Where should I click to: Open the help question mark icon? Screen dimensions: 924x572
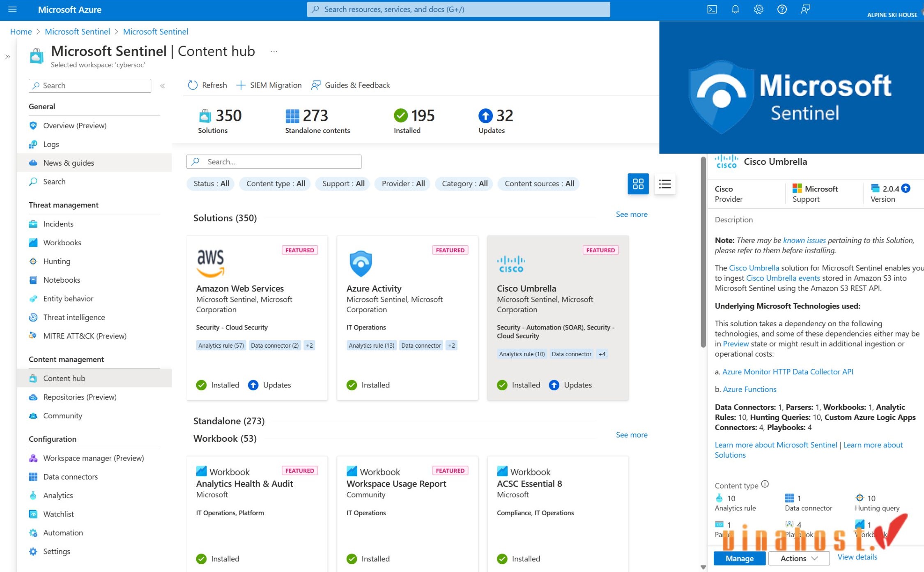782,9
